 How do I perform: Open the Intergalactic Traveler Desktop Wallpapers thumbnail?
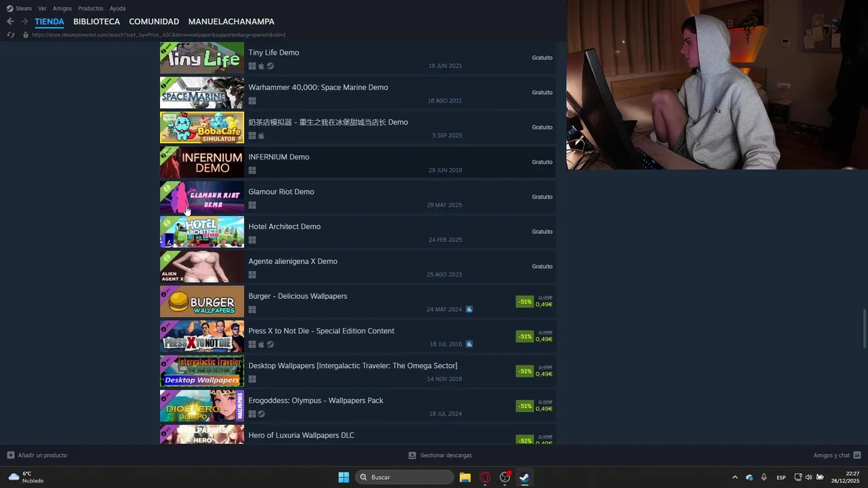(x=202, y=371)
